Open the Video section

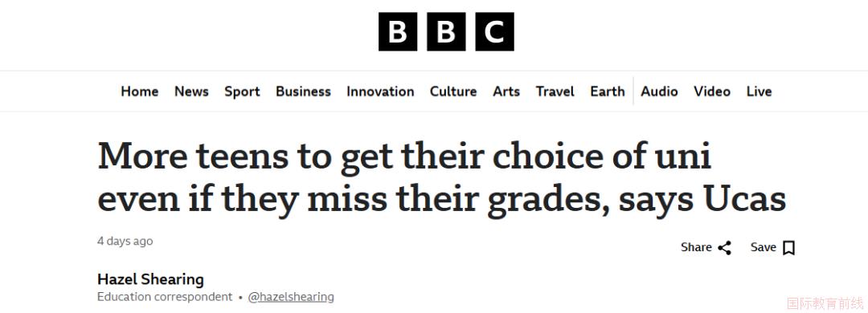point(712,91)
